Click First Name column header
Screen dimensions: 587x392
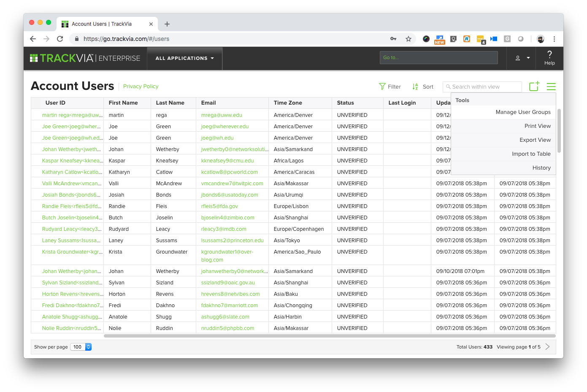pos(123,103)
